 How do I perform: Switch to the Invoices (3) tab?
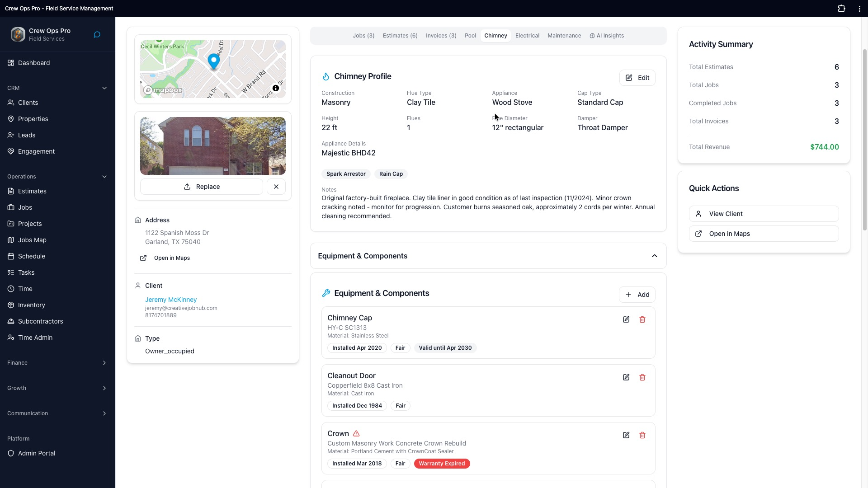coord(441,36)
